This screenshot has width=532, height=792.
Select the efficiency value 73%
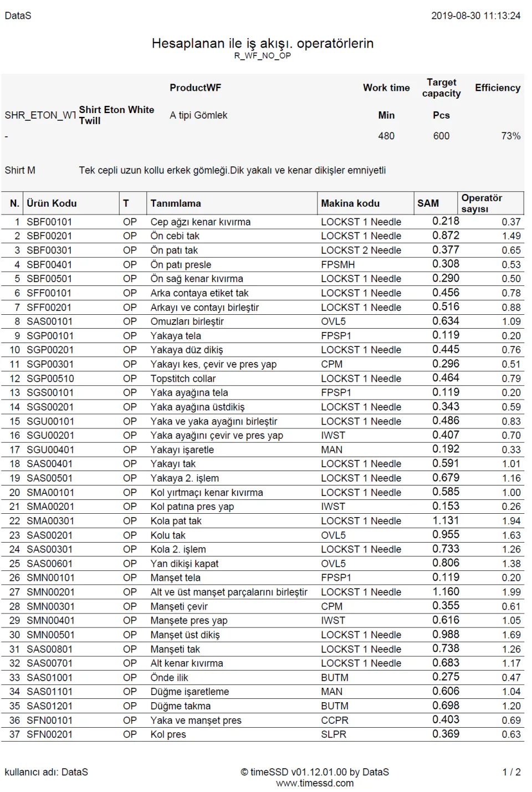coord(510,136)
